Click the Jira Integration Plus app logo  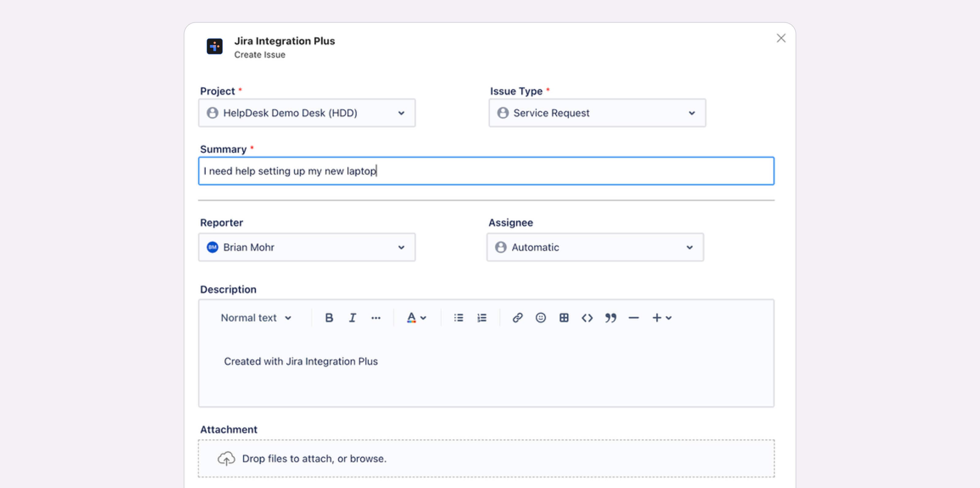[x=215, y=47]
